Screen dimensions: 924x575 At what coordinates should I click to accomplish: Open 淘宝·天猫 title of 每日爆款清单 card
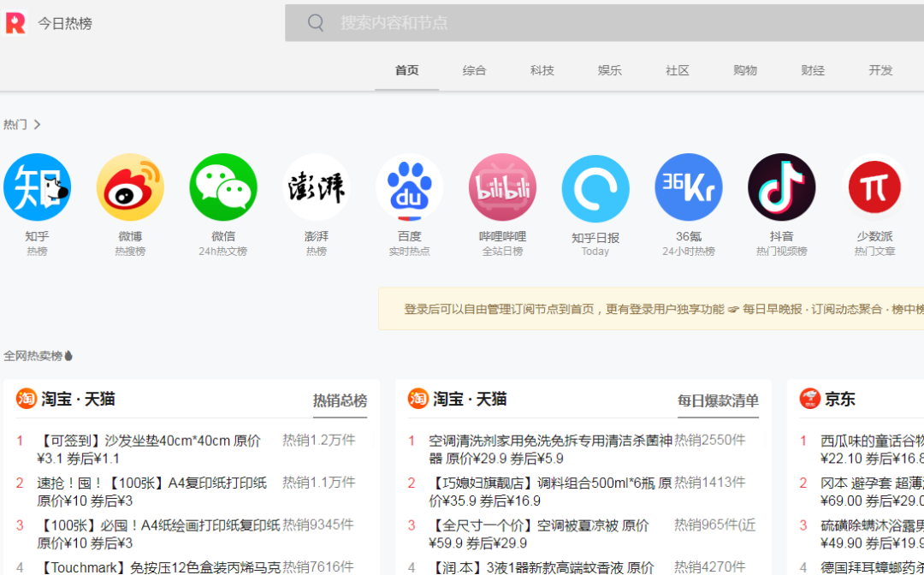(470, 399)
